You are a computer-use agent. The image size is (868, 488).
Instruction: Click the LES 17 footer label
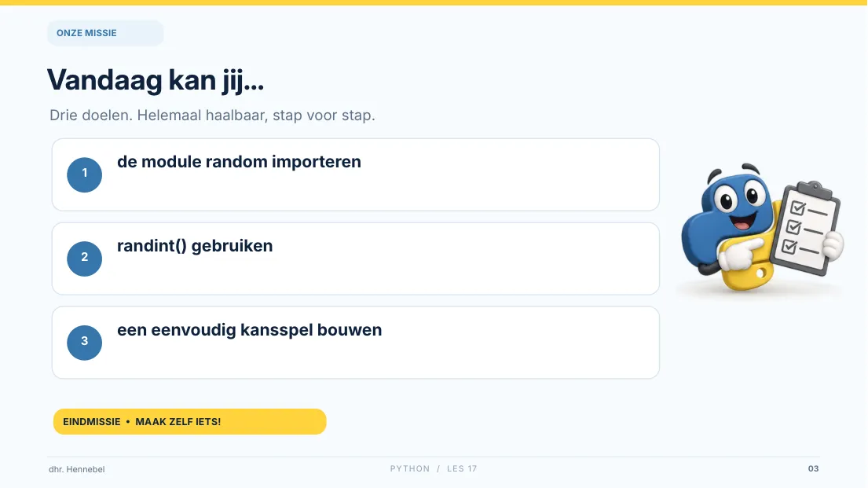(x=462, y=468)
